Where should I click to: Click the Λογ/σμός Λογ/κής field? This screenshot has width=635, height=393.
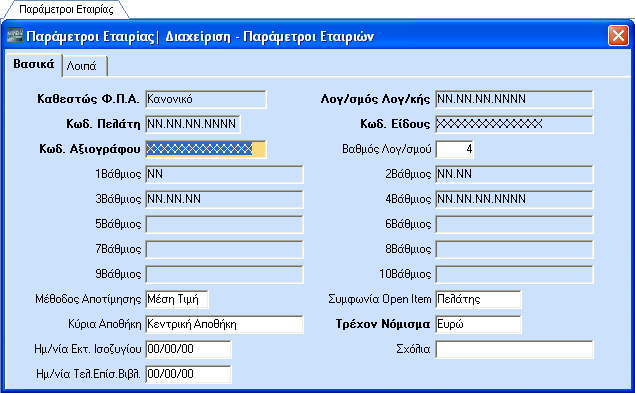coord(514,99)
